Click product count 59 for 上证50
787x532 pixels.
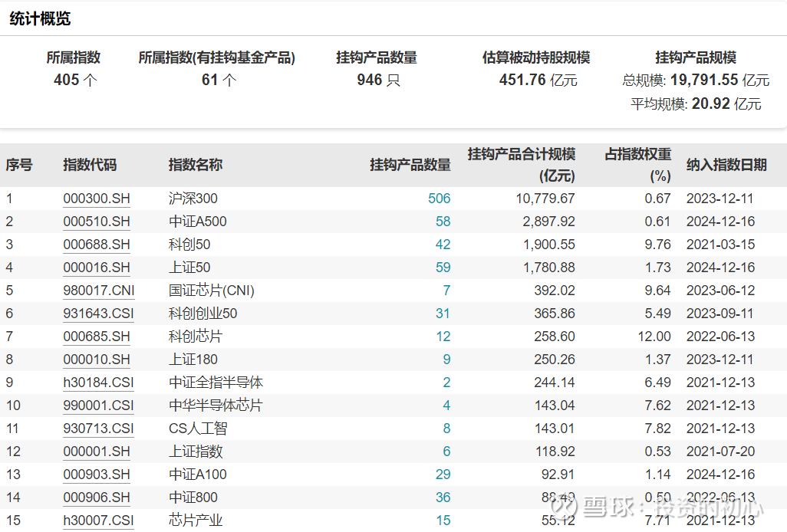[x=443, y=268]
